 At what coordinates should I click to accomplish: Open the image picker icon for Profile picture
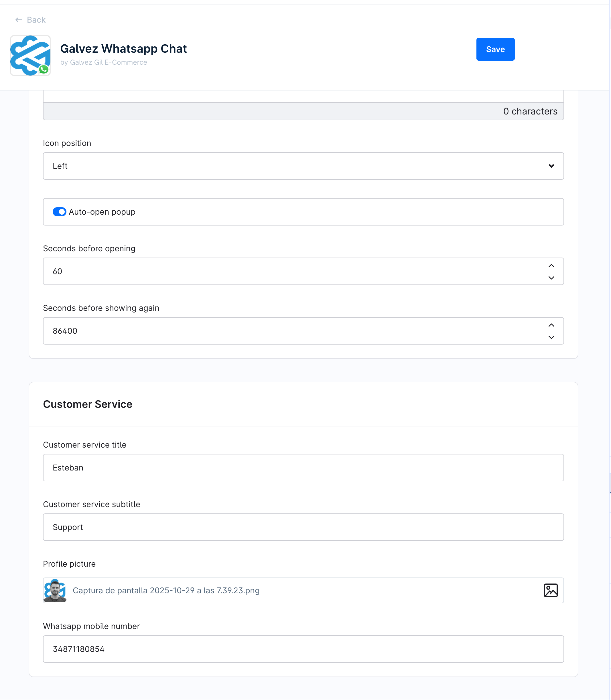pyautogui.click(x=551, y=590)
